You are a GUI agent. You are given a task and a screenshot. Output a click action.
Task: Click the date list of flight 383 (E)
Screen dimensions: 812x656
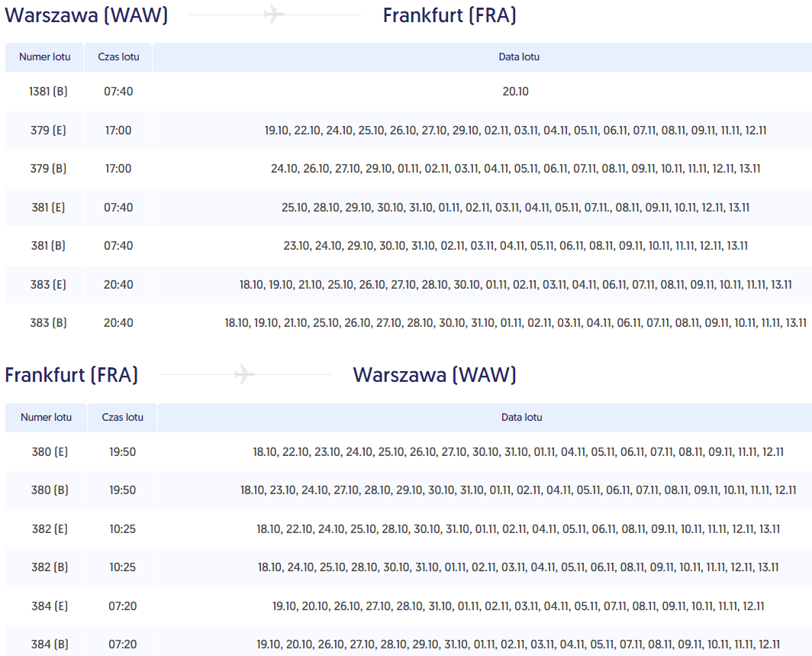(x=516, y=285)
